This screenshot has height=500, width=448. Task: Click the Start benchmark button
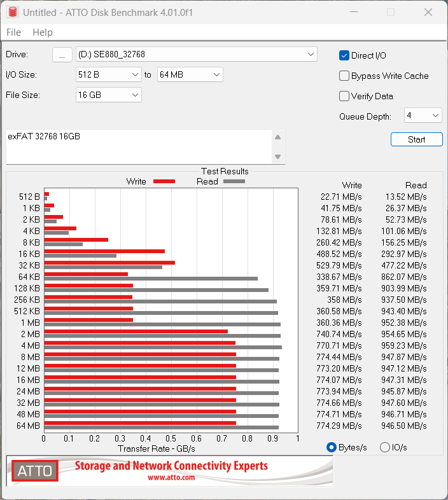416,139
